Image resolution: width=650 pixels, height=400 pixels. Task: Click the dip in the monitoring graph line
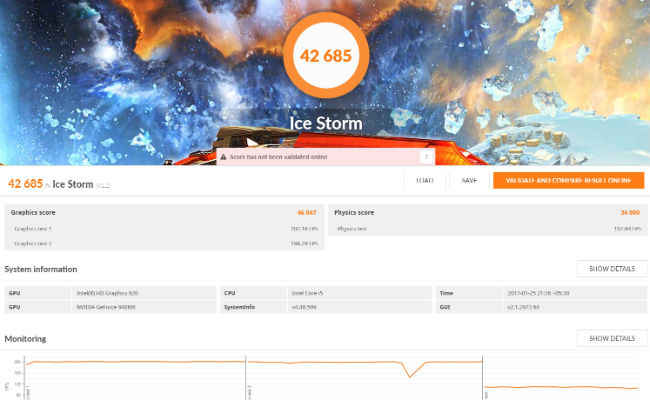pos(410,375)
